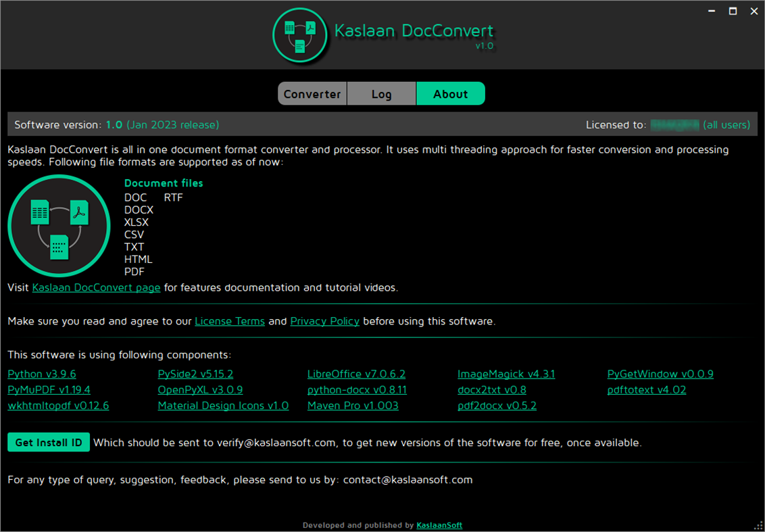Open the PySide2 v5.15.2 component link
The height and width of the screenshot is (532, 765).
click(x=195, y=374)
